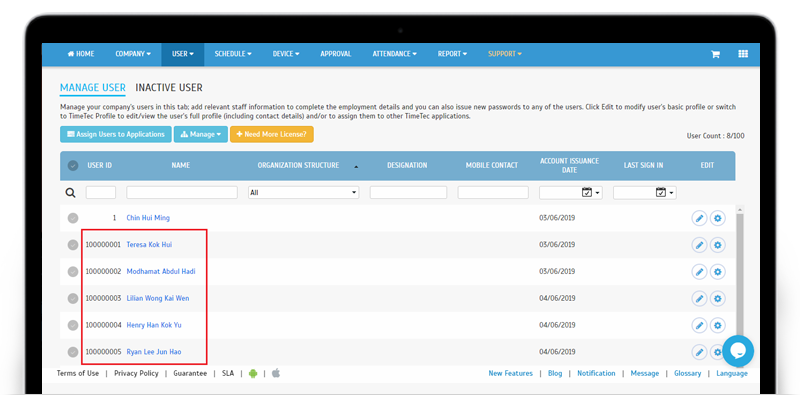The image size is (800, 395).
Task: Open Message footer link
Action: click(645, 374)
